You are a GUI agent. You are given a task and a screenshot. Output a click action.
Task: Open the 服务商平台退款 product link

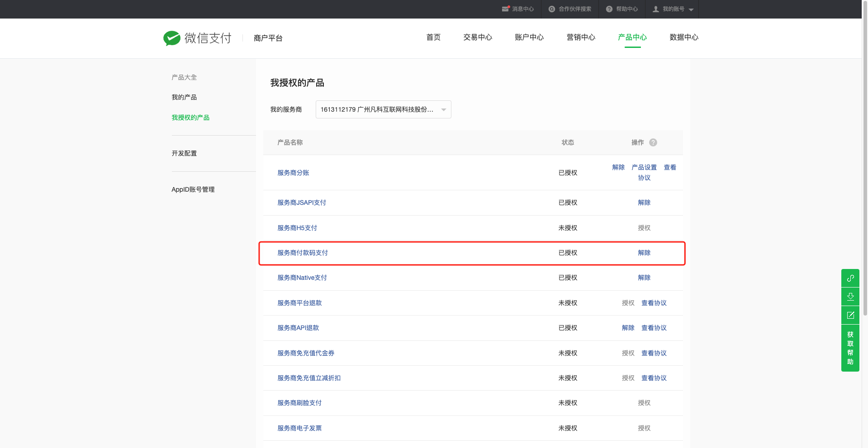(x=299, y=303)
